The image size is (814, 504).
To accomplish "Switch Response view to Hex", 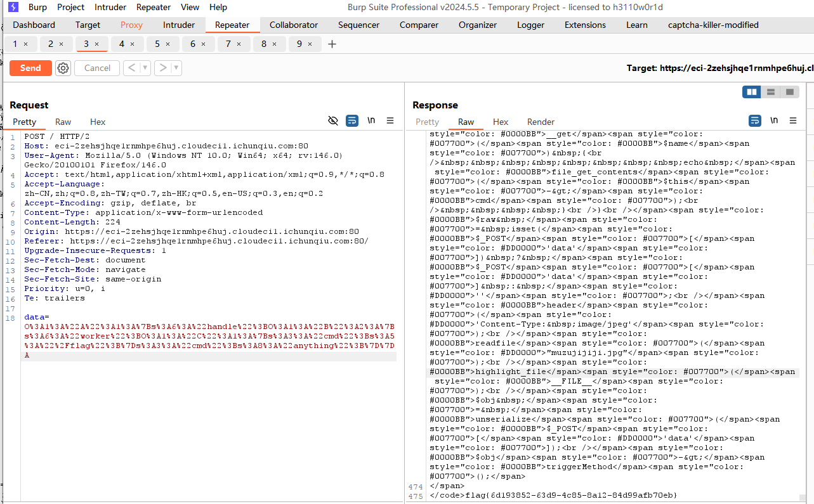I will pos(501,122).
